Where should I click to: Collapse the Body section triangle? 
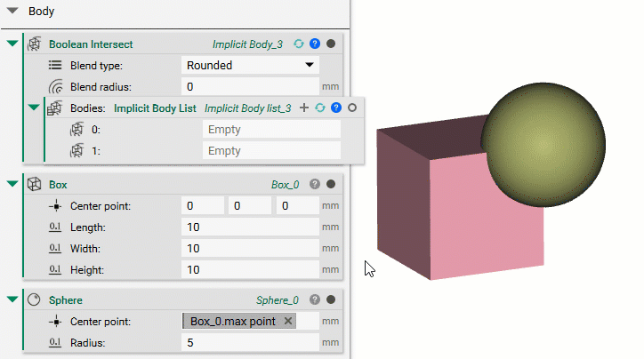point(12,11)
